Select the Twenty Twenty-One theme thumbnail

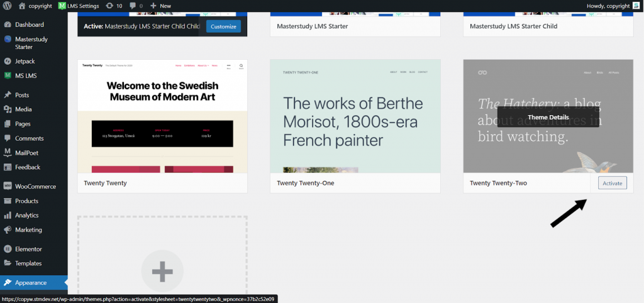point(355,116)
